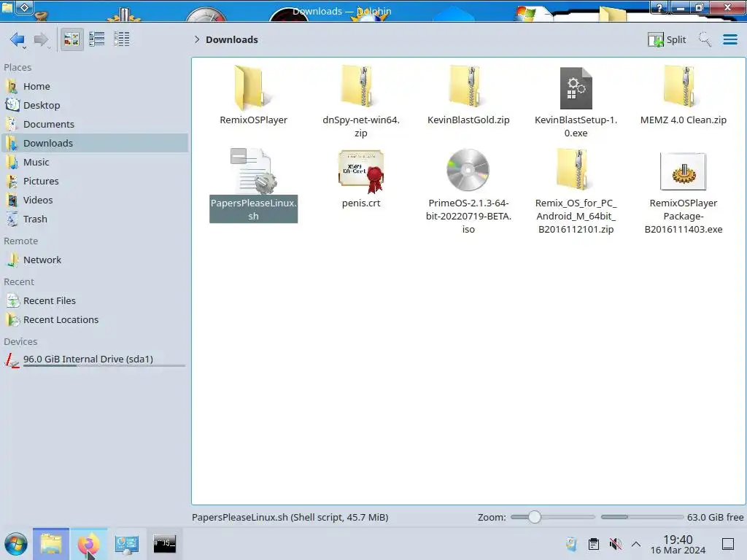
Task: Switch to Icons view mode
Action: point(71,39)
